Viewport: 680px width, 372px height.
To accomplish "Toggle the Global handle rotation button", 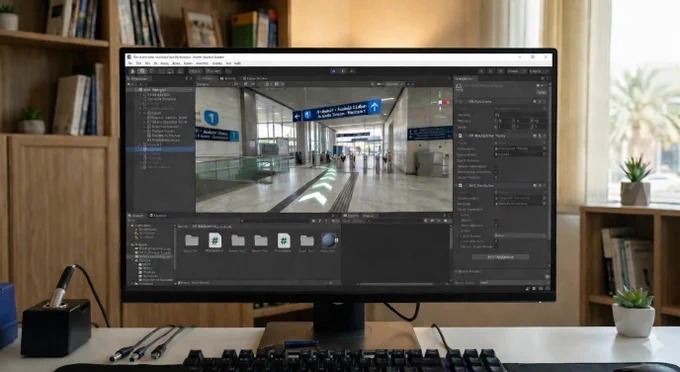I will [x=213, y=71].
